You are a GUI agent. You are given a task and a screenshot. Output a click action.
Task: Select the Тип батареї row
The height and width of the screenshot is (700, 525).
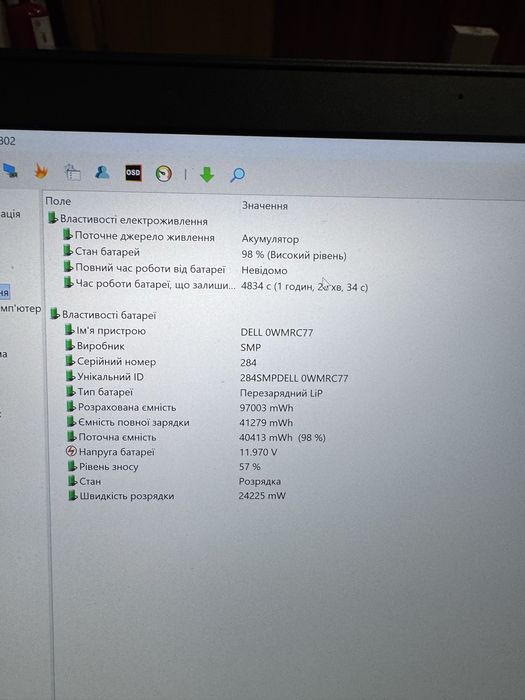(100, 392)
